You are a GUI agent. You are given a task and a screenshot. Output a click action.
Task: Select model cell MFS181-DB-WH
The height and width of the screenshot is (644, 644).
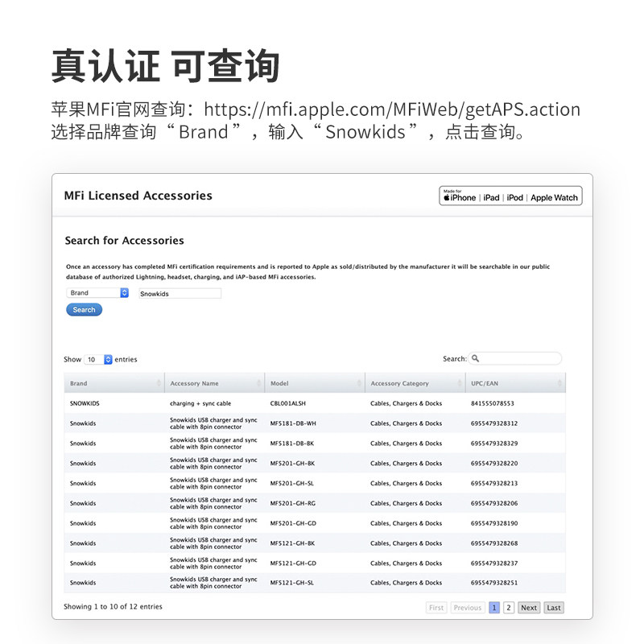(x=293, y=423)
